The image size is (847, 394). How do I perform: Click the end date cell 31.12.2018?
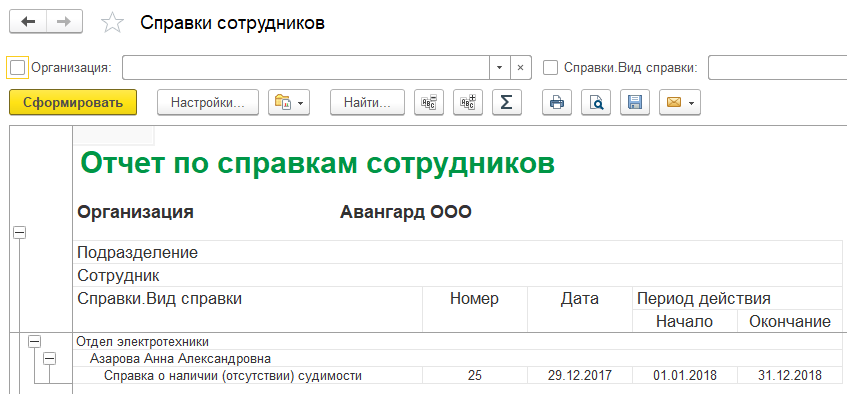point(789,376)
